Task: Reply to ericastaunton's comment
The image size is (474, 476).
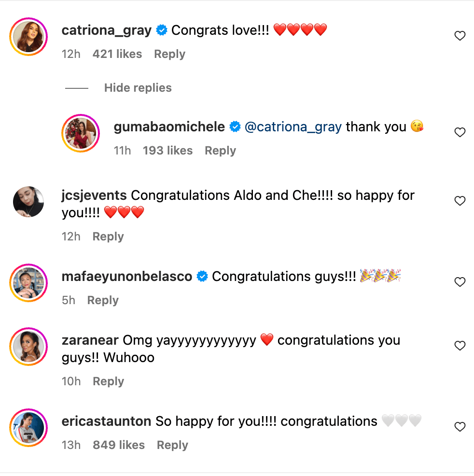Action: point(172,445)
